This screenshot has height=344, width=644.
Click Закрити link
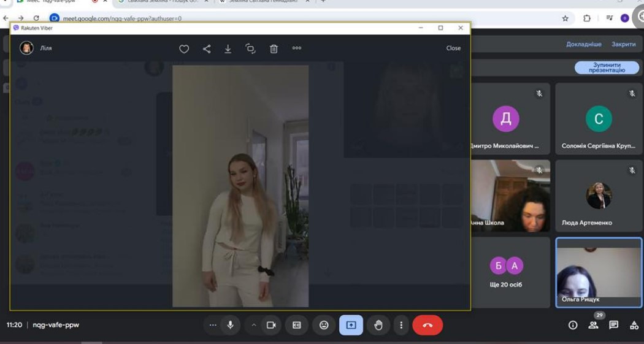(624, 44)
